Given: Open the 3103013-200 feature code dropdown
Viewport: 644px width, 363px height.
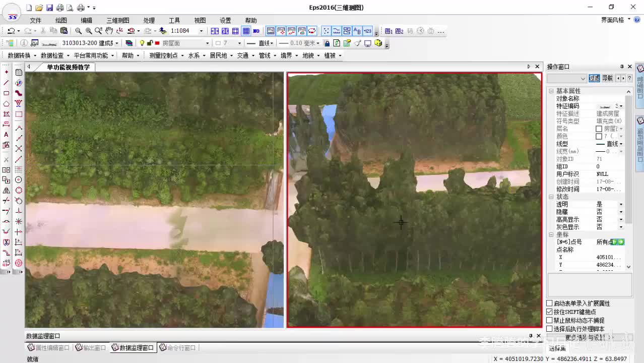Looking at the screenshot, I should [117, 43].
